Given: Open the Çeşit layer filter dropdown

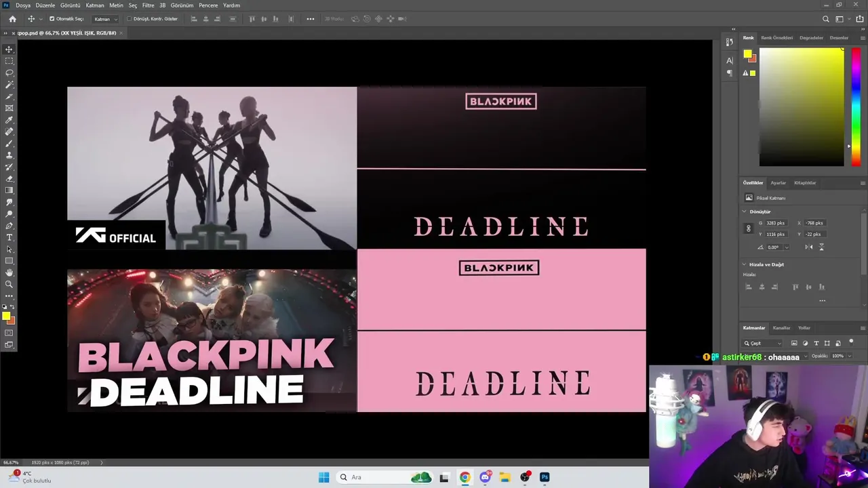Looking at the screenshot, I should click(762, 344).
